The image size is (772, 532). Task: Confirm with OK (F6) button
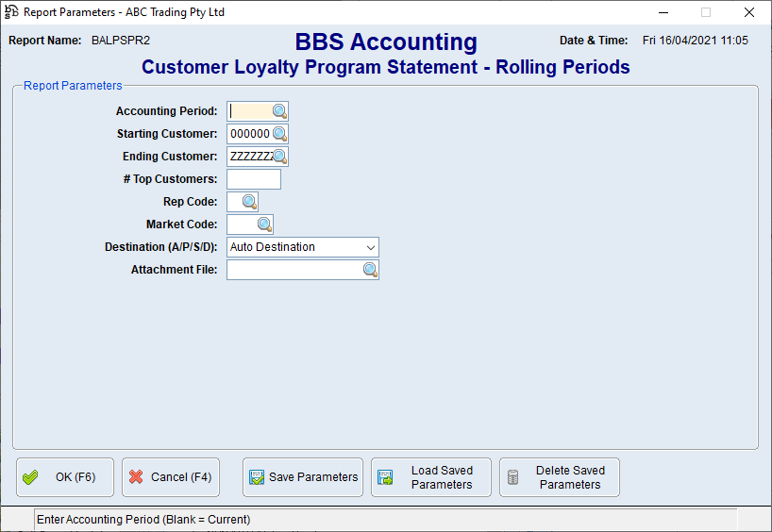point(65,477)
